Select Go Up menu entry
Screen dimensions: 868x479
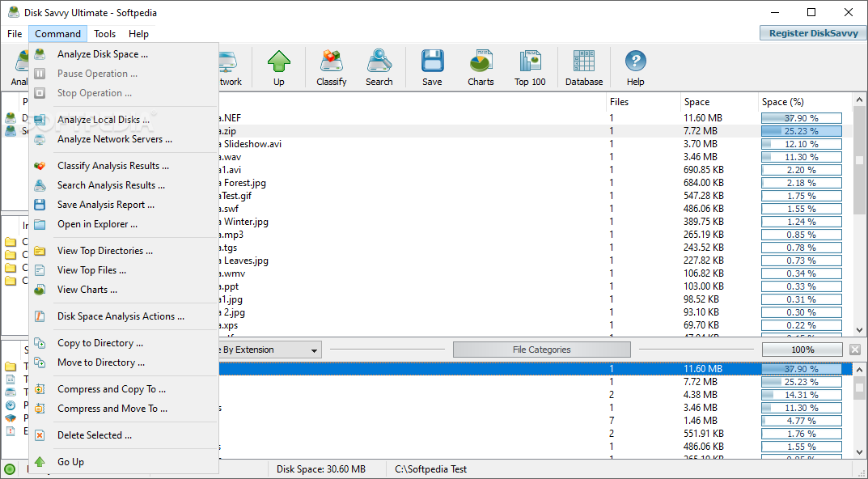point(124,461)
